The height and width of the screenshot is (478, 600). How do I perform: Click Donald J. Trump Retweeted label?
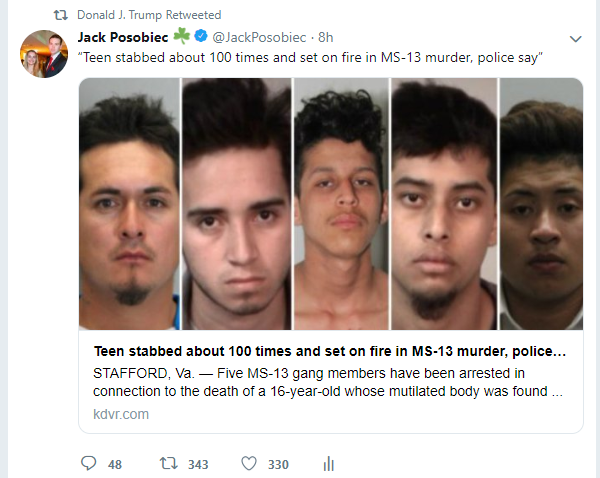coord(149,15)
